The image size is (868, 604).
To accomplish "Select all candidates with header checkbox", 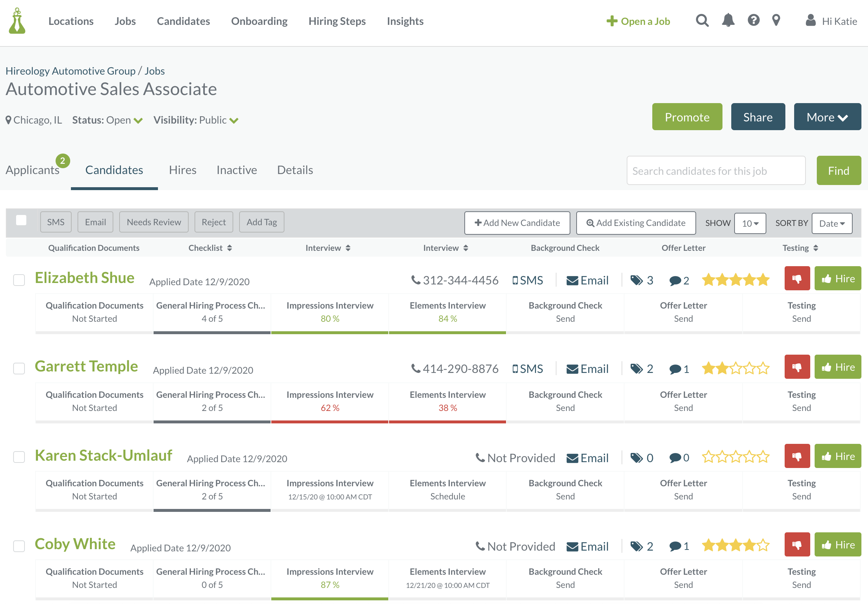I will pyautogui.click(x=21, y=220).
